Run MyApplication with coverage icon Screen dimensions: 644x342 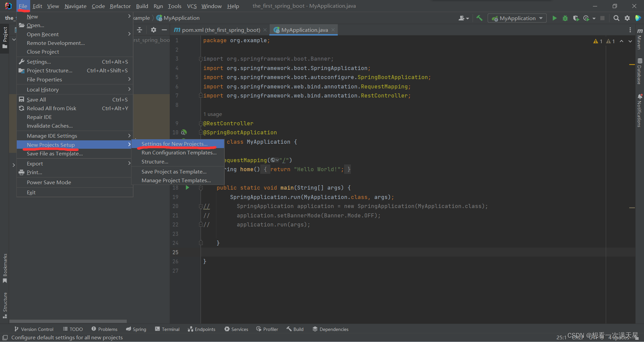576,18
